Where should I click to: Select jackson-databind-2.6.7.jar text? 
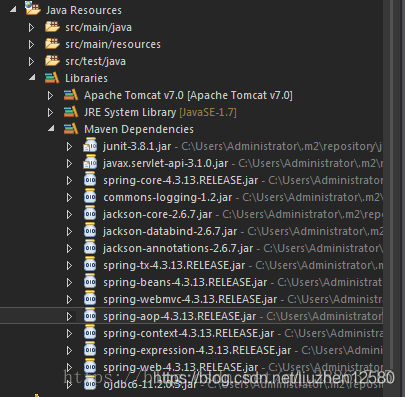click(170, 231)
